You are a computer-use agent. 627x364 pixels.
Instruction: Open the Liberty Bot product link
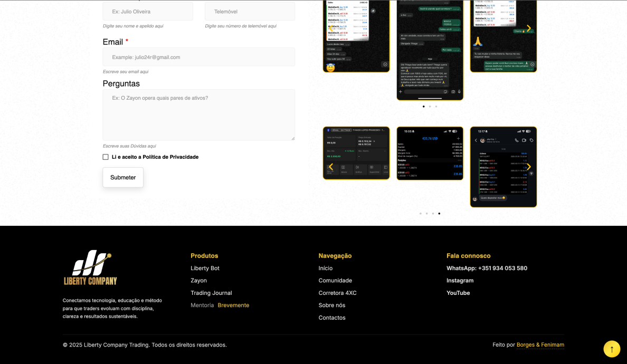[x=205, y=269]
